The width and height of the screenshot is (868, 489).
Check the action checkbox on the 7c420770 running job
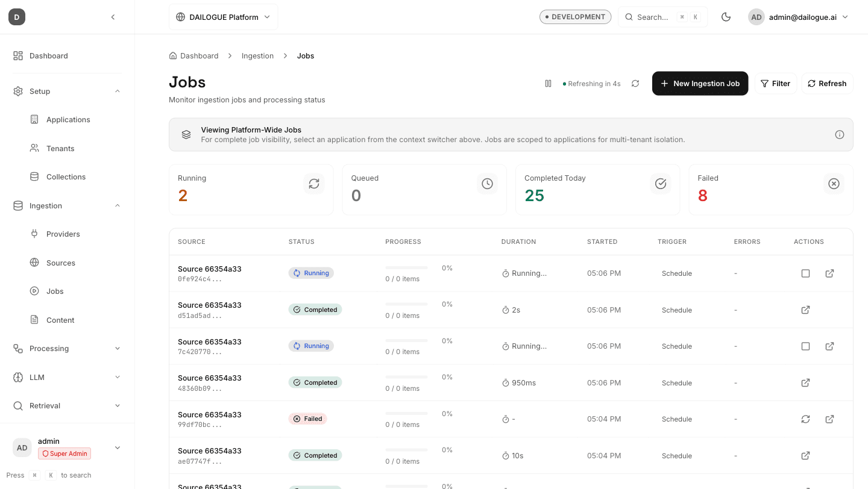pyautogui.click(x=805, y=346)
